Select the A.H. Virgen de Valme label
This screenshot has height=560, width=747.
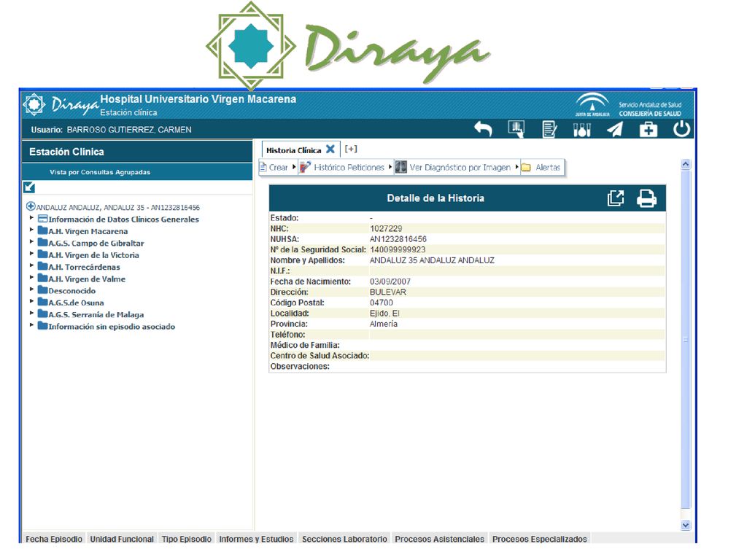[x=87, y=279]
